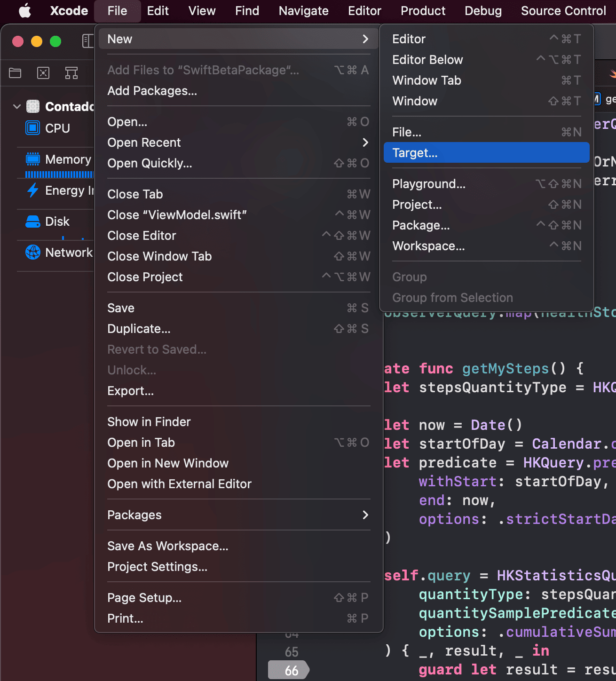Image resolution: width=616 pixels, height=681 pixels.
Task: Choose Save As Workspace…
Action: pyautogui.click(x=238, y=546)
